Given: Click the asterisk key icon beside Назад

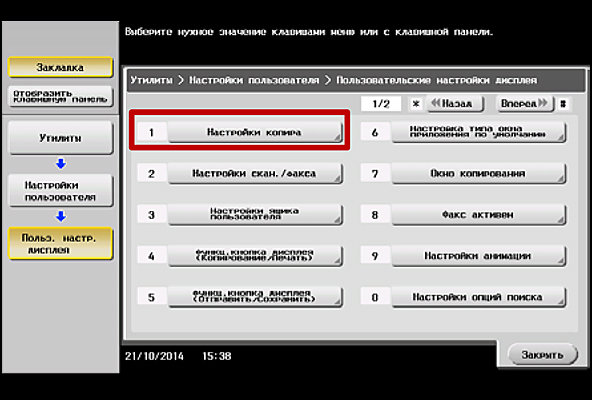Looking at the screenshot, I should point(416,104).
